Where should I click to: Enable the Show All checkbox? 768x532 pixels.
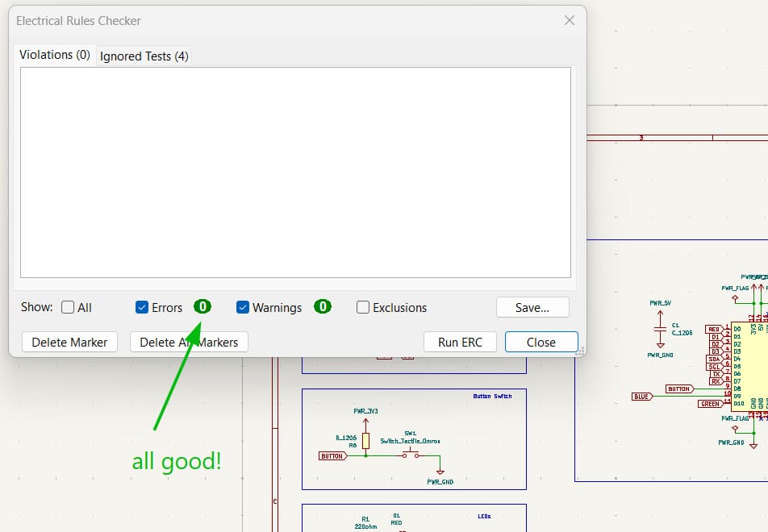(x=68, y=307)
